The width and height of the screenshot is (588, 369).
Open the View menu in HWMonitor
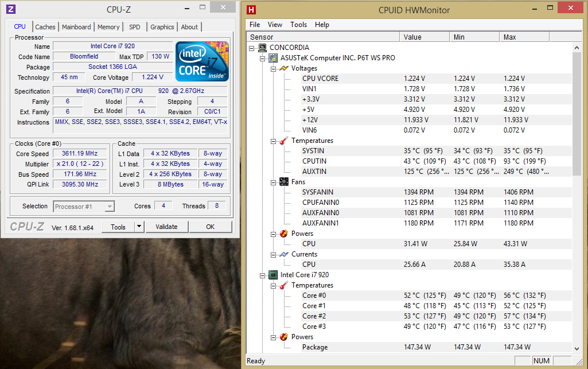click(275, 24)
